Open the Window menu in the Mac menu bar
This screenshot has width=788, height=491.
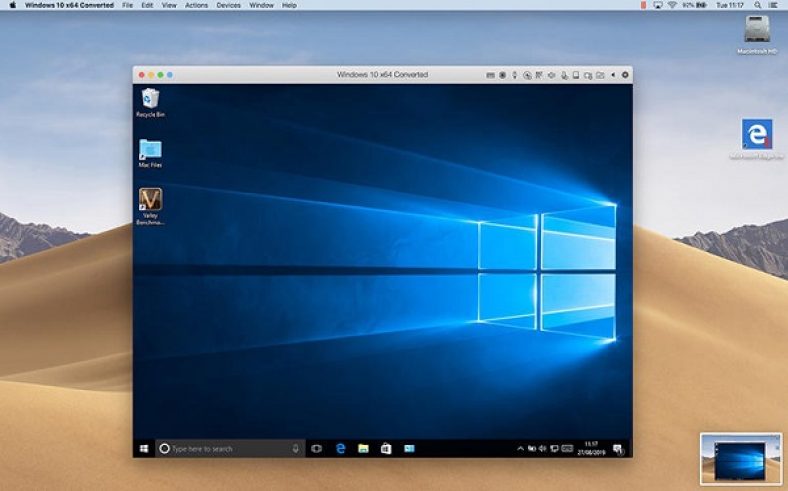pyautogui.click(x=261, y=5)
